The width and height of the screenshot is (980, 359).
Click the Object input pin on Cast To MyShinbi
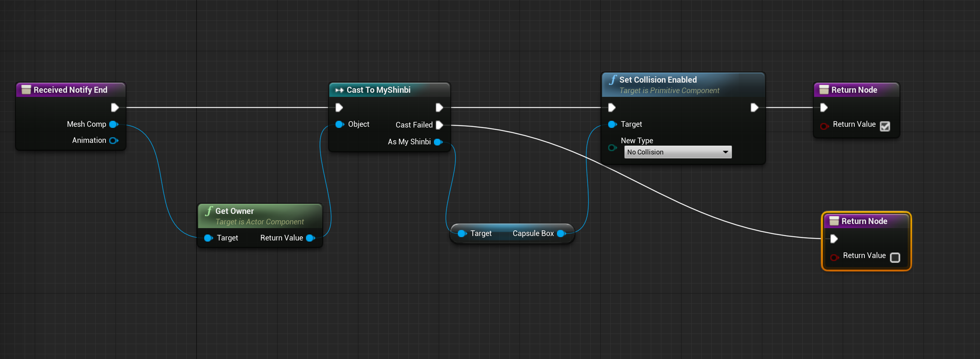click(339, 124)
